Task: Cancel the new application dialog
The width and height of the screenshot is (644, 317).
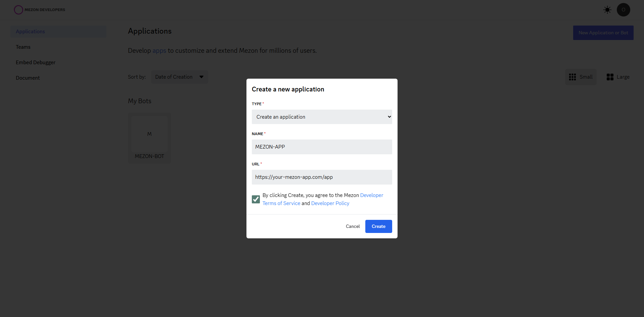Action: point(353,227)
